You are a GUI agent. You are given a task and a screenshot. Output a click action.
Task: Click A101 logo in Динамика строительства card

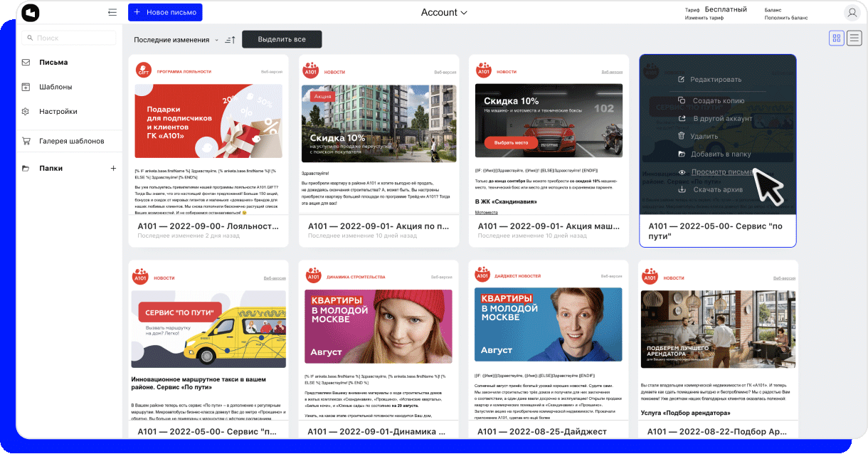click(313, 277)
